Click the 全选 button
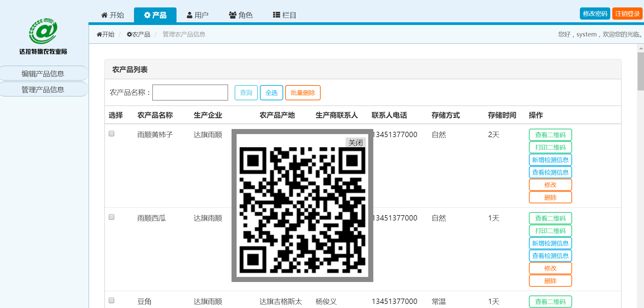 tap(271, 93)
